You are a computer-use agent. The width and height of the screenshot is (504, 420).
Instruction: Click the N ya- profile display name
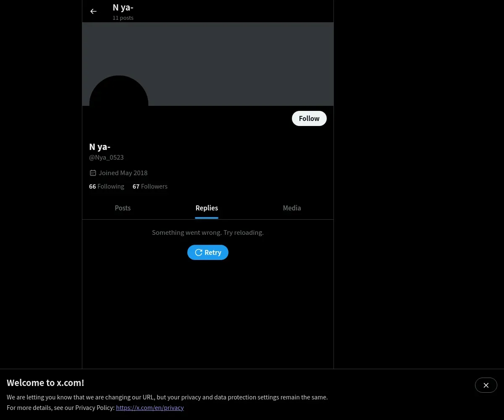[100, 147]
